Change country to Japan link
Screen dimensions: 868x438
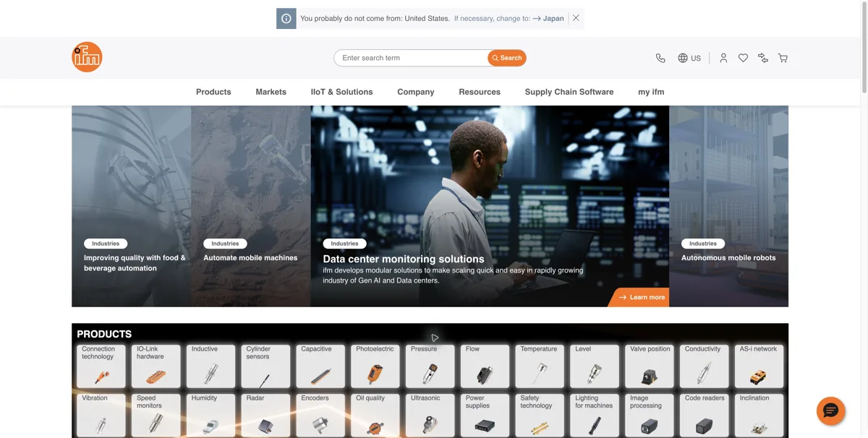(548, 18)
